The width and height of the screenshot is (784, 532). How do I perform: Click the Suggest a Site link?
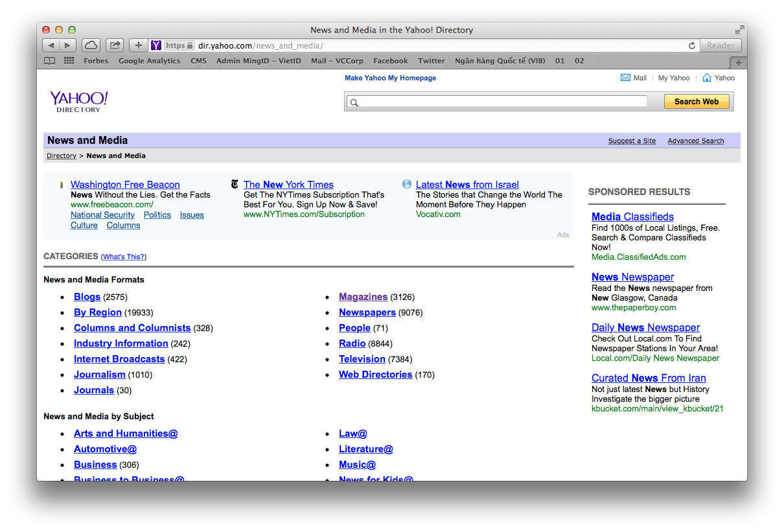point(632,141)
